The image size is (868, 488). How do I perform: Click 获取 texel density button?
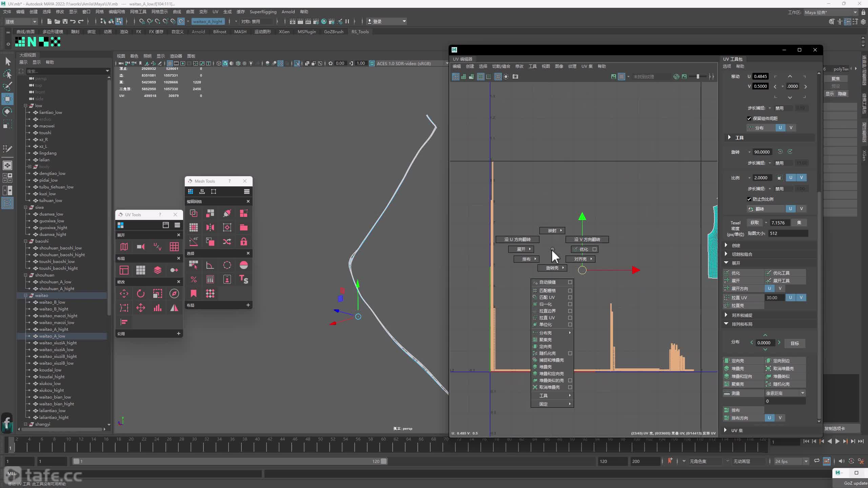[755, 223]
